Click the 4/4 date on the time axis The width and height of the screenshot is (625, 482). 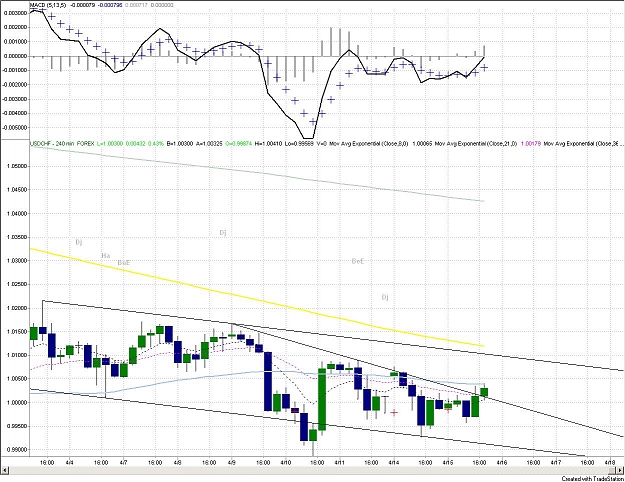(69, 462)
